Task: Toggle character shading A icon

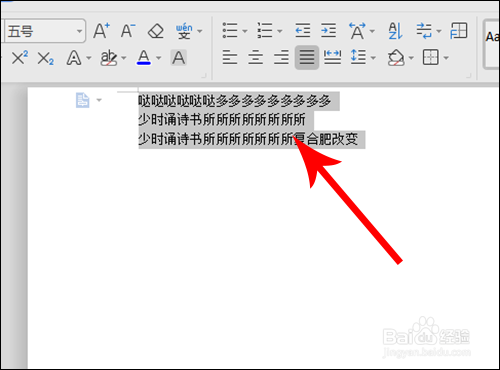Action: [x=179, y=58]
